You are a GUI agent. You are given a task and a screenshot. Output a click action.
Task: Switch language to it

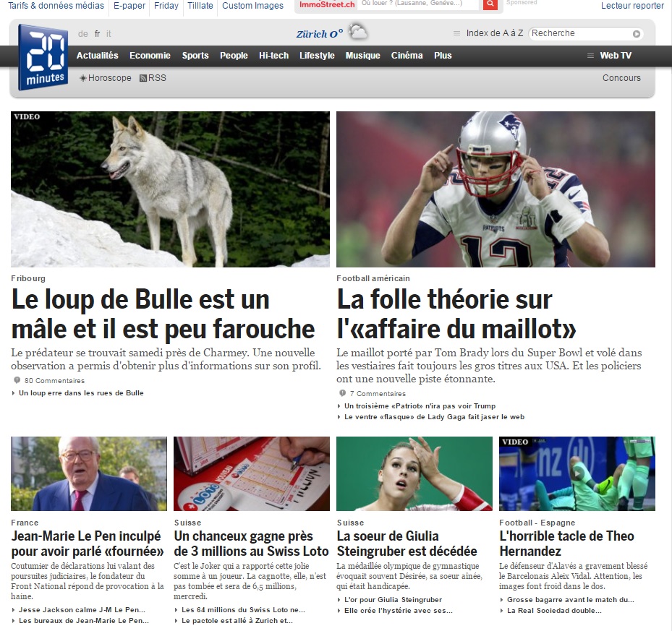109,33
